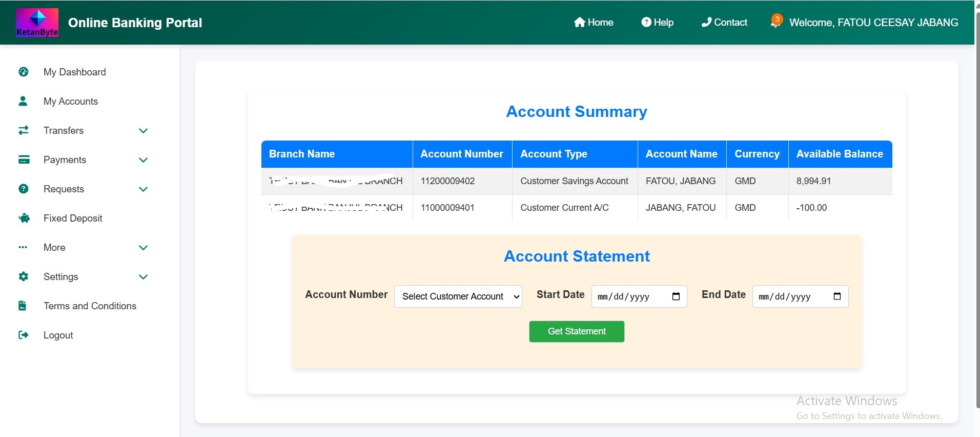The image size is (980, 437).
Task: Click the Fixed Deposit piggy bank icon
Action: (x=24, y=218)
